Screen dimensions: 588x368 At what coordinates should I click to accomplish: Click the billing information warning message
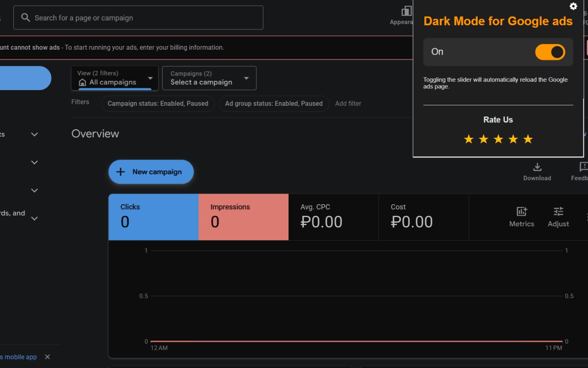click(x=112, y=47)
